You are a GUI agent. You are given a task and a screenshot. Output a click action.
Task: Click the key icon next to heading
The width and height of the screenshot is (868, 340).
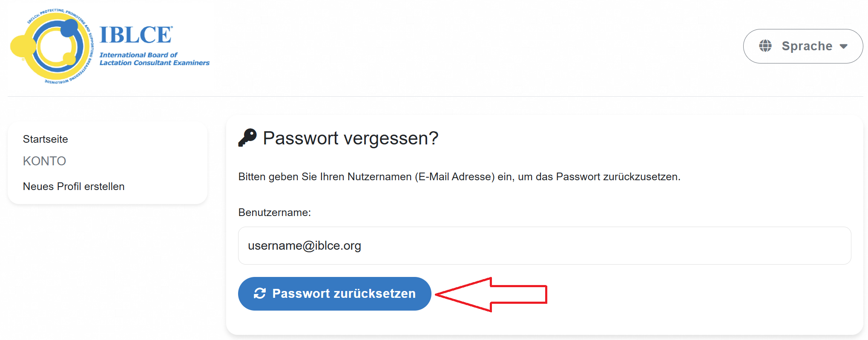[247, 138]
